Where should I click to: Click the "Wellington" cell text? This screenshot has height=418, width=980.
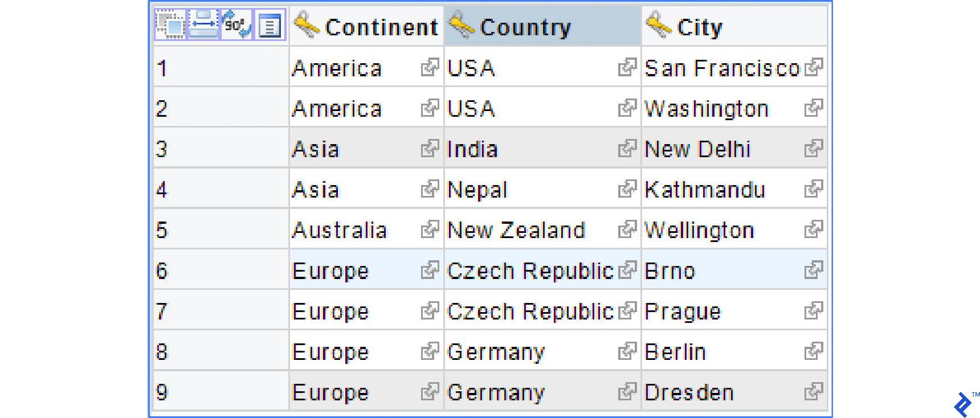[x=699, y=230]
